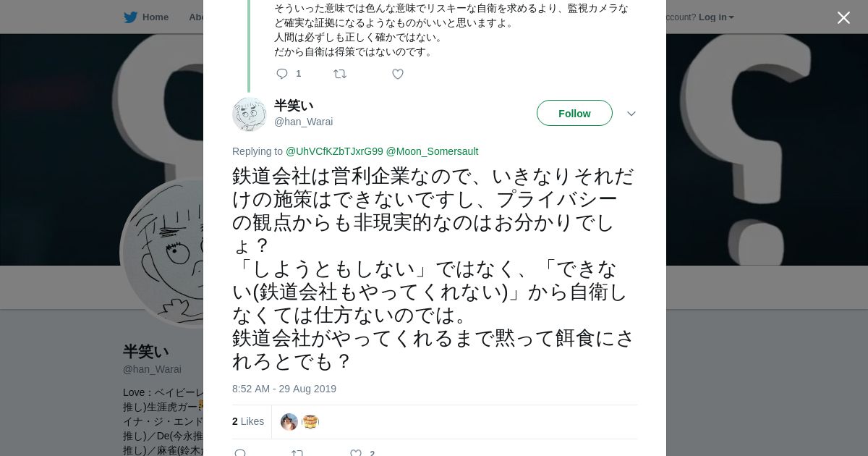Image resolution: width=868 pixels, height=456 pixels.
Task: Expand the tweet options chevron menu
Action: click(x=631, y=114)
